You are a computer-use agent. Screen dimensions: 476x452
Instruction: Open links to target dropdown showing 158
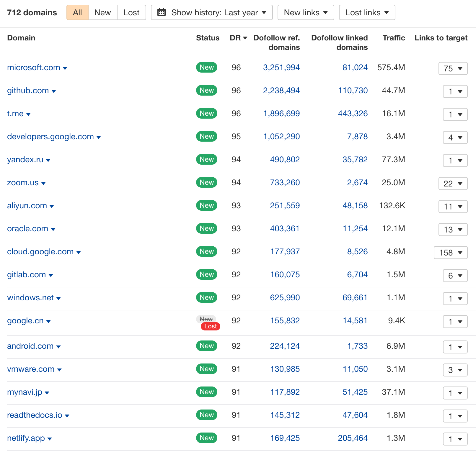(451, 253)
